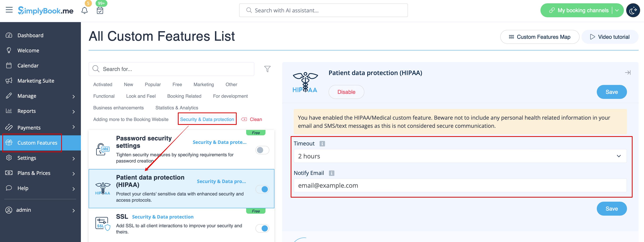
Task: Click the Manage pencil icon
Action: coord(9,96)
